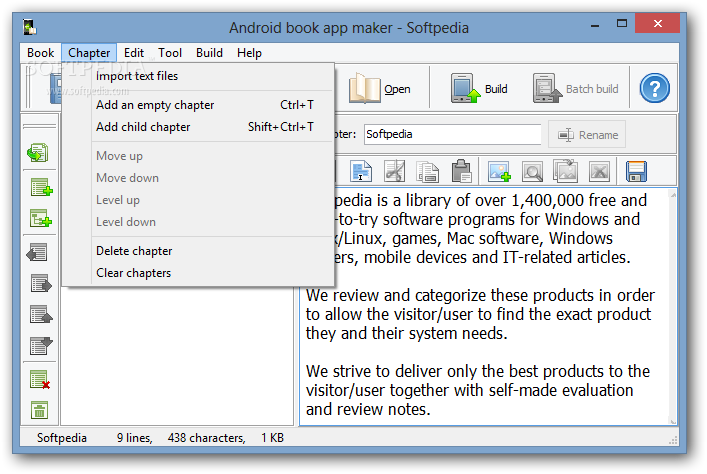Open the Edit menu
Image resolution: width=707 pixels, height=474 pixels.
133,53
